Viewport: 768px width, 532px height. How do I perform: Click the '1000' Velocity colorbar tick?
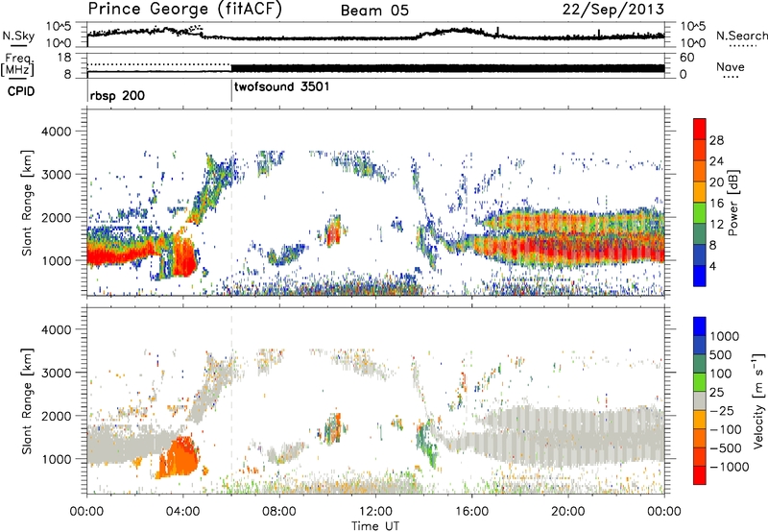click(x=725, y=336)
